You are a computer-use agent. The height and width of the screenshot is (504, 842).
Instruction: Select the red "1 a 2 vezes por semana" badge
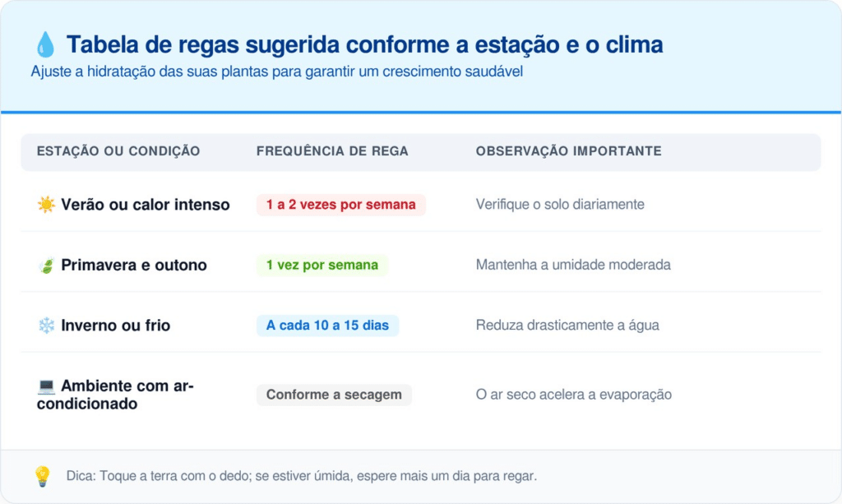coord(340,205)
